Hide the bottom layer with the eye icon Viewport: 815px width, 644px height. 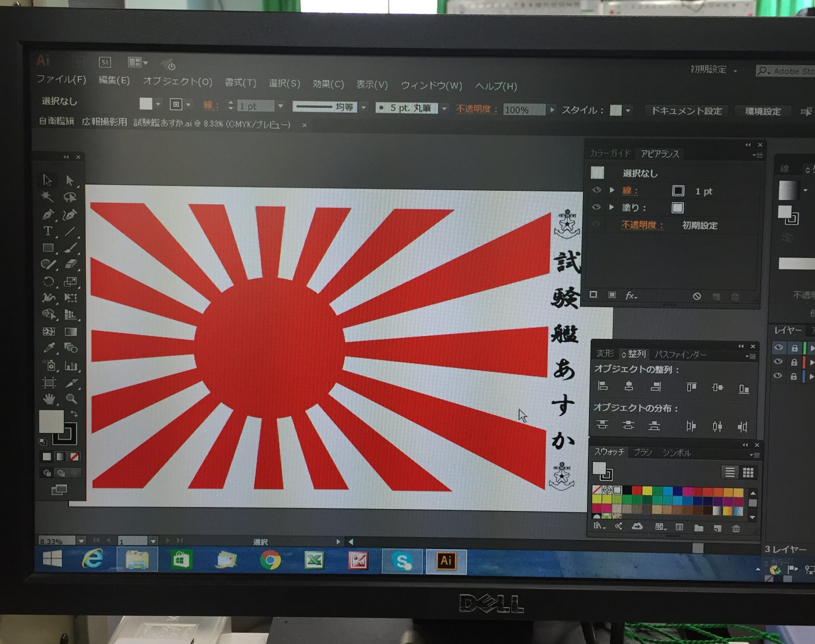[778, 376]
